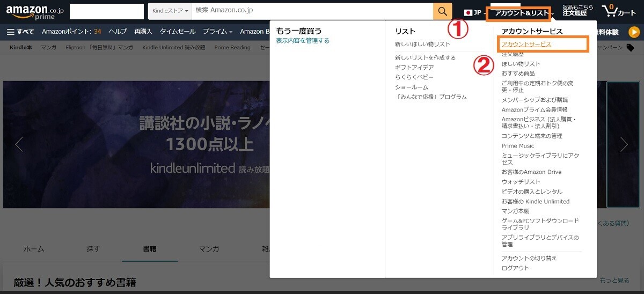Screen dimensions: 644x294
Task: Click the Amazon.co.jp search input field
Action: coord(313,11)
